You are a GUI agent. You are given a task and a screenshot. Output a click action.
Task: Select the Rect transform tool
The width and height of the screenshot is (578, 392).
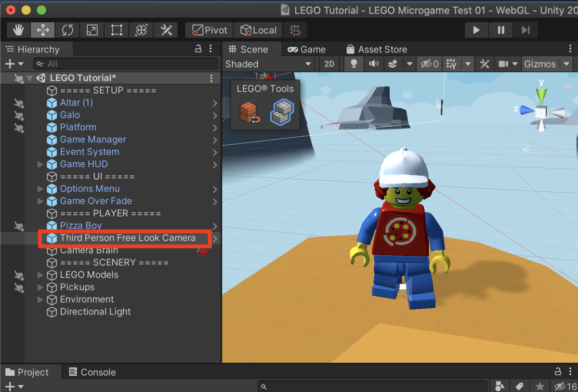tap(117, 30)
